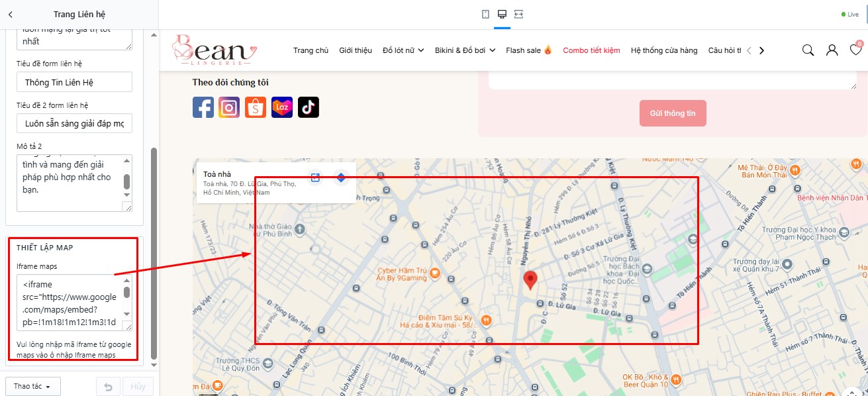868x396 pixels.
Task: Open the Thao tác dropdown
Action: 33,386
